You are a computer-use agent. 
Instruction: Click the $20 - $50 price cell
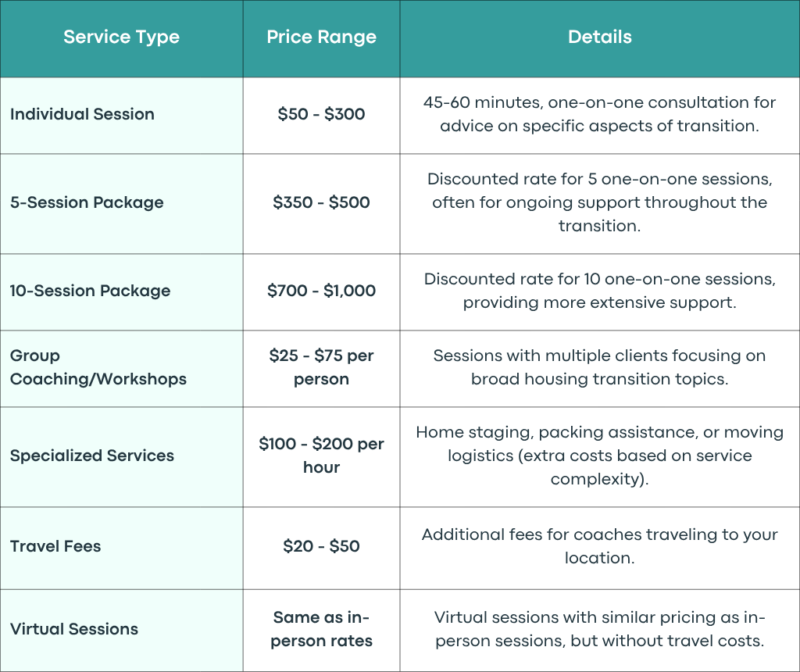click(x=321, y=546)
